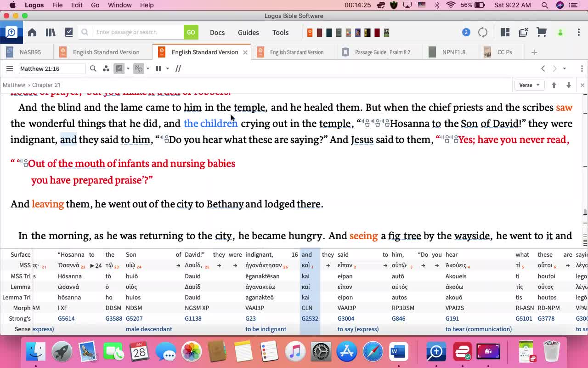Toggle the reading plan checkbox icon
The width and height of the screenshot is (588, 368).
tap(119, 69)
